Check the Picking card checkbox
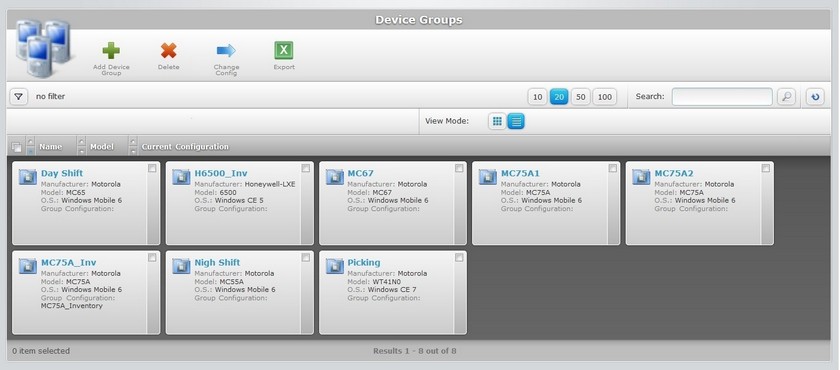The height and width of the screenshot is (370, 840). [459, 258]
